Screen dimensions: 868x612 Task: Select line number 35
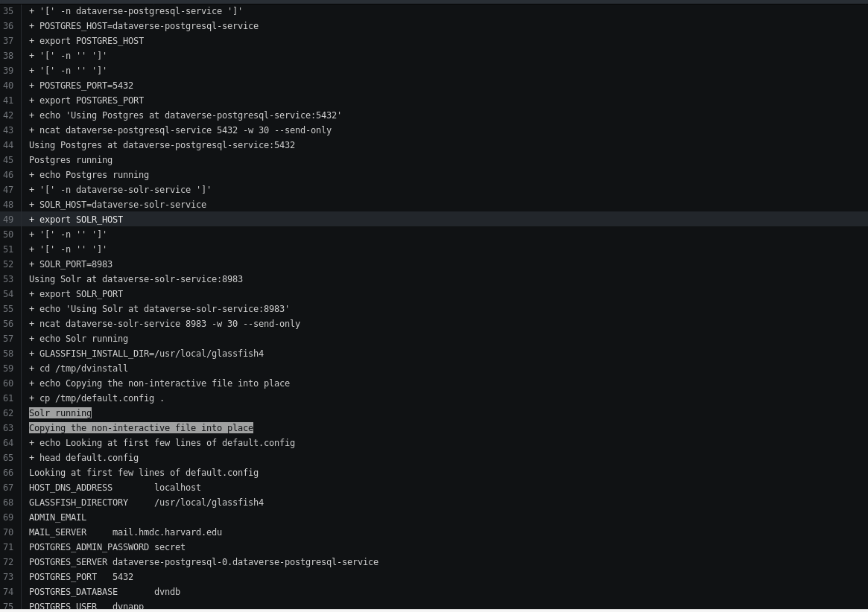pos(7,11)
